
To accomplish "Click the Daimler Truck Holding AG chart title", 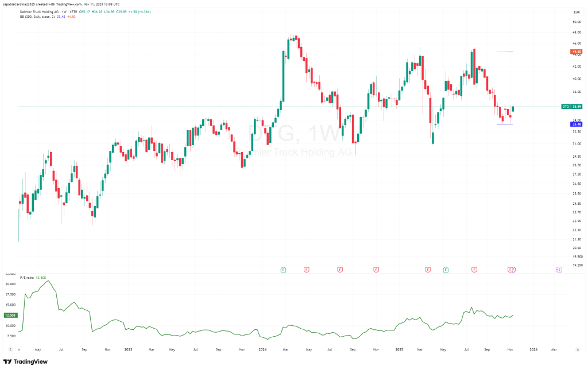I will [x=41, y=11].
